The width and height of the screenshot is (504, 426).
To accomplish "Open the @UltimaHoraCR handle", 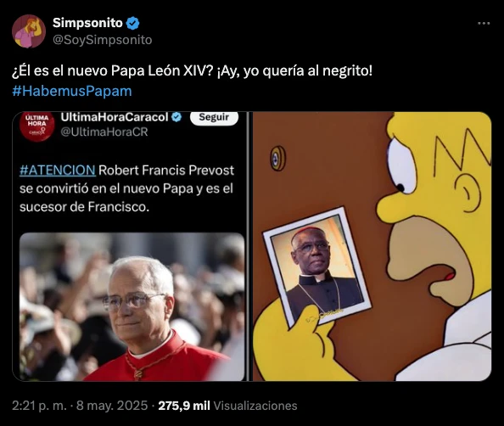I will 104,132.
